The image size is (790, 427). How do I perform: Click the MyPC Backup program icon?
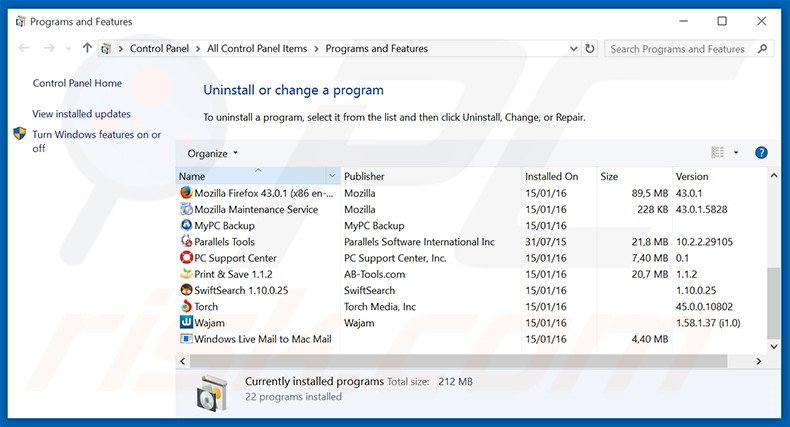pyautogui.click(x=186, y=225)
